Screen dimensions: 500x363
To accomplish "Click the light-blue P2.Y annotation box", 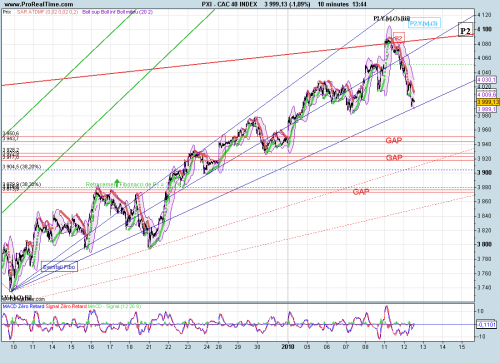I will [425, 23].
